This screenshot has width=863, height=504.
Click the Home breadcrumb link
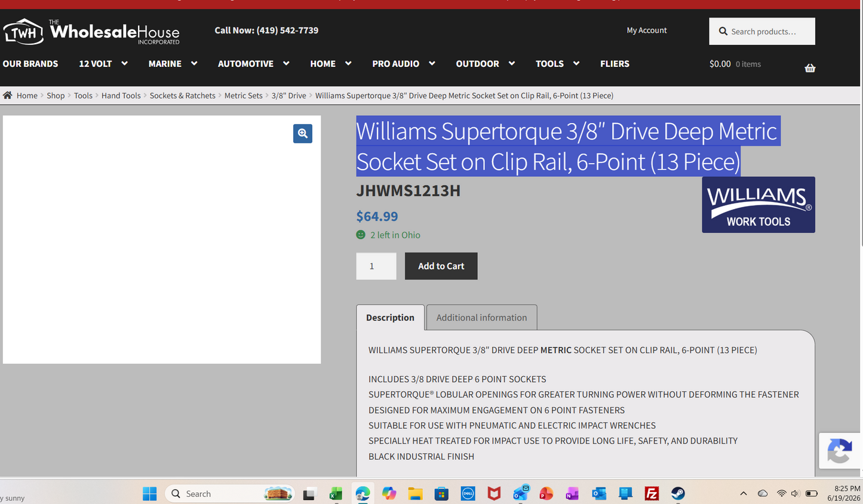pyautogui.click(x=27, y=96)
